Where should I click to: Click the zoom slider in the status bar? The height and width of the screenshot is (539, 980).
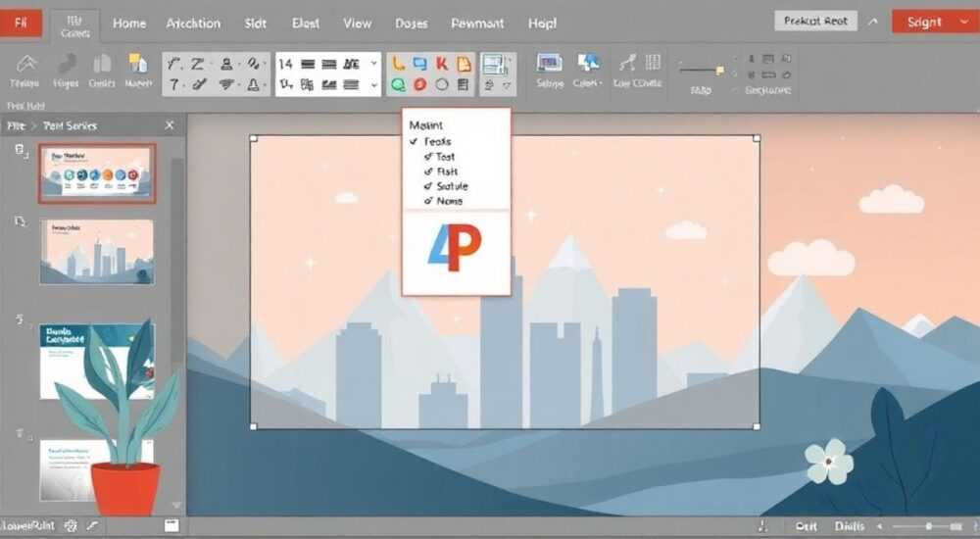click(x=929, y=526)
